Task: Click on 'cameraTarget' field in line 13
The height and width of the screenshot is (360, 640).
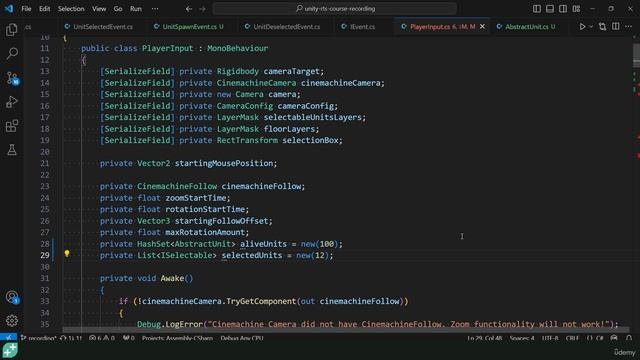Action: (291, 71)
